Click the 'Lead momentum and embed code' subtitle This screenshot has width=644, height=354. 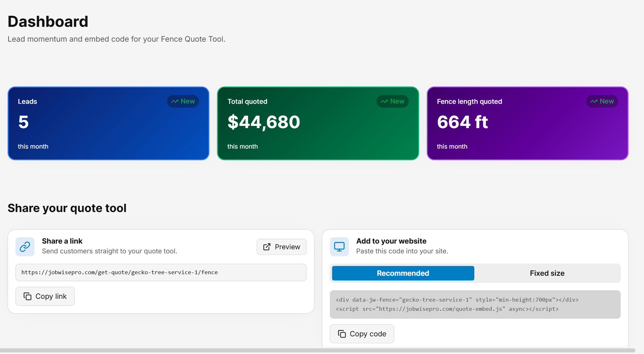coord(116,39)
